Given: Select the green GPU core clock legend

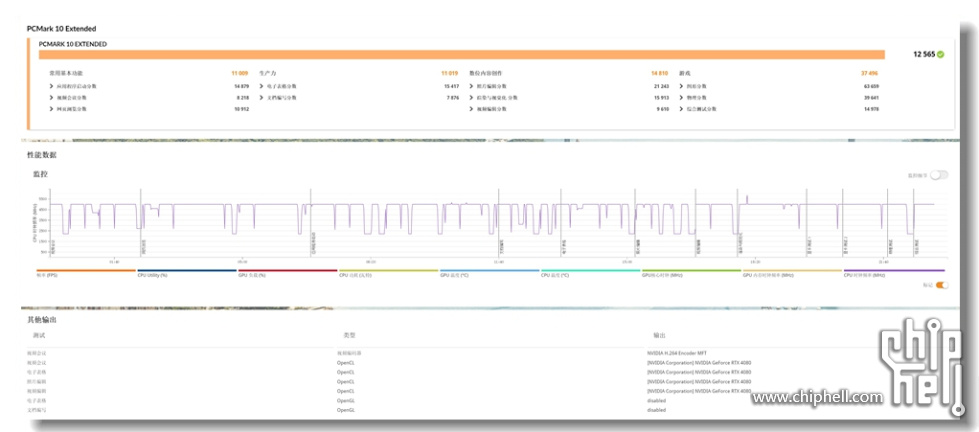Looking at the screenshot, I should coord(691,273).
